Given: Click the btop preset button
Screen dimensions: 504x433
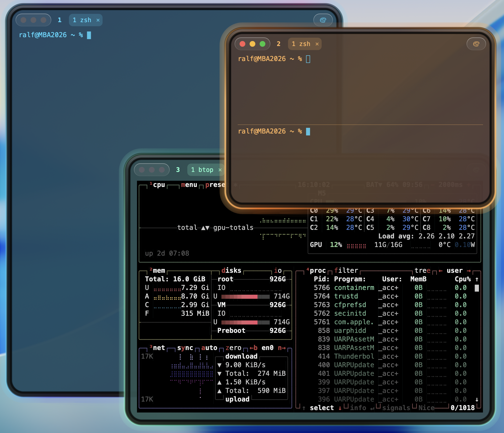Looking at the screenshot, I should click(x=215, y=185).
